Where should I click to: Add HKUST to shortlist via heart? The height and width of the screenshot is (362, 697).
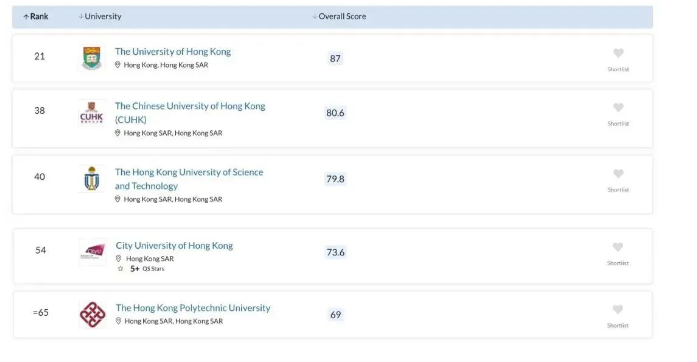(x=618, y=173)
